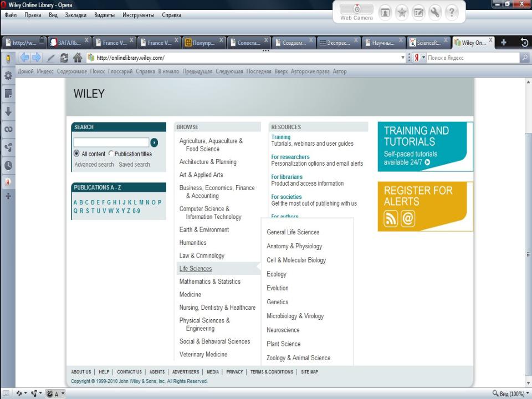Viewport: 532px width, 399px height.
Task: Open Saved search link
Action: click(x=134, y=164)
